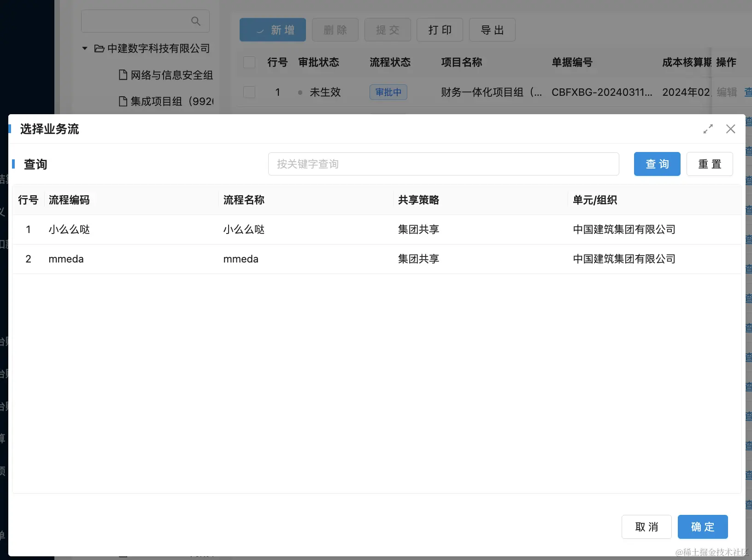Click the 确定 confirm button

[x=702, y=526]
